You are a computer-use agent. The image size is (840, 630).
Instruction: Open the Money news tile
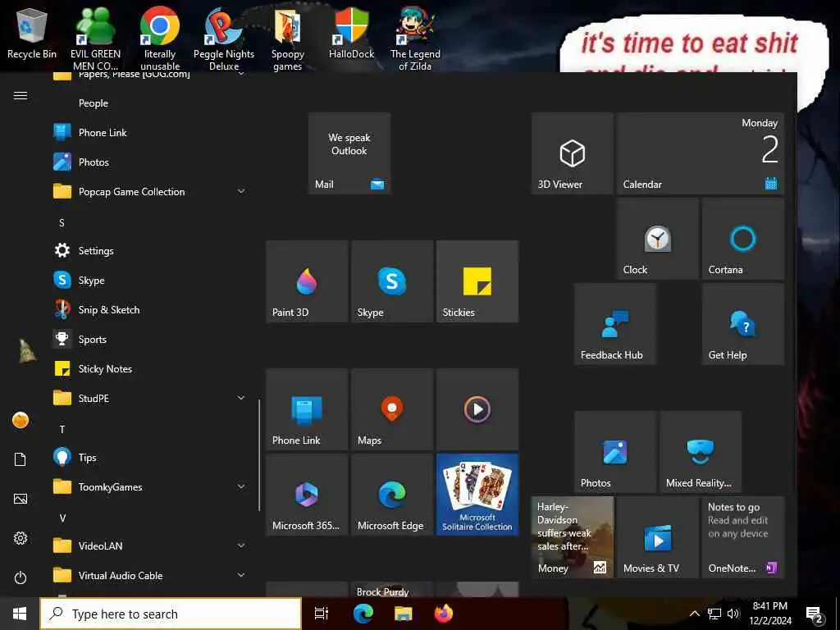click(572, 537)
